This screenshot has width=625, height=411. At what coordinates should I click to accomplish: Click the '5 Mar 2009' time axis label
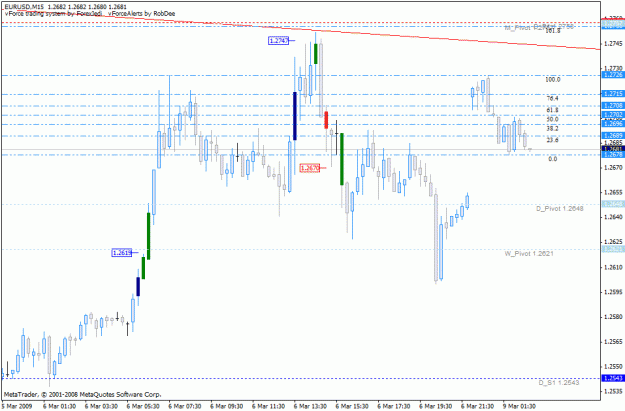[x=17, y=406]
